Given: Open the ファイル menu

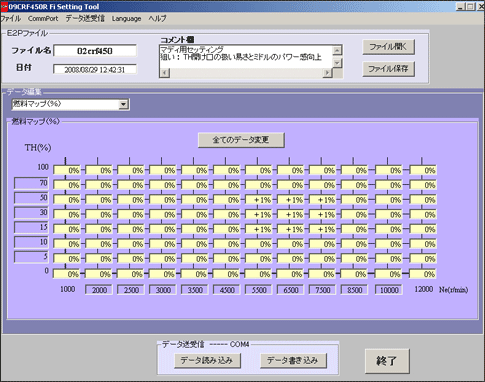Looking at the screenshot, I should [10, 19].
